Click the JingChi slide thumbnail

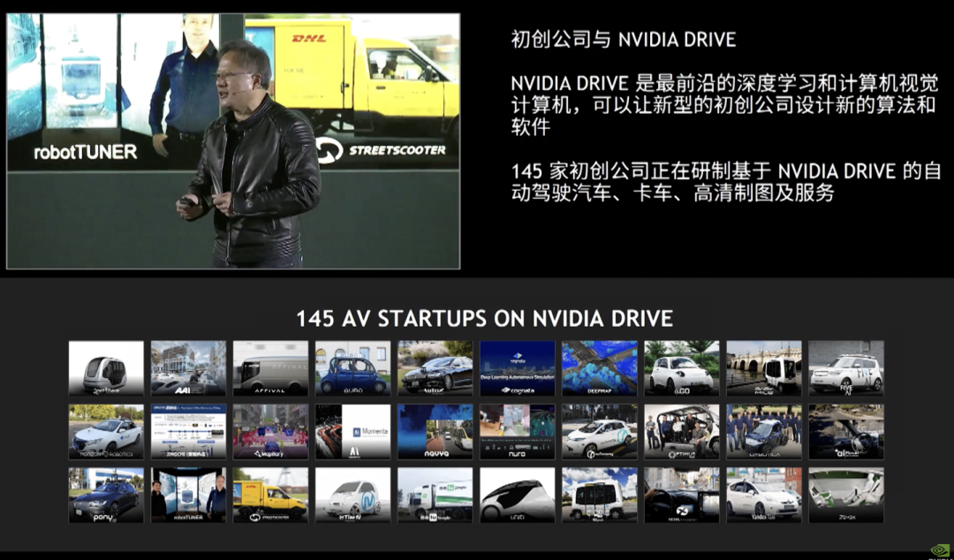pyautogui.click(x=189, y=432)
